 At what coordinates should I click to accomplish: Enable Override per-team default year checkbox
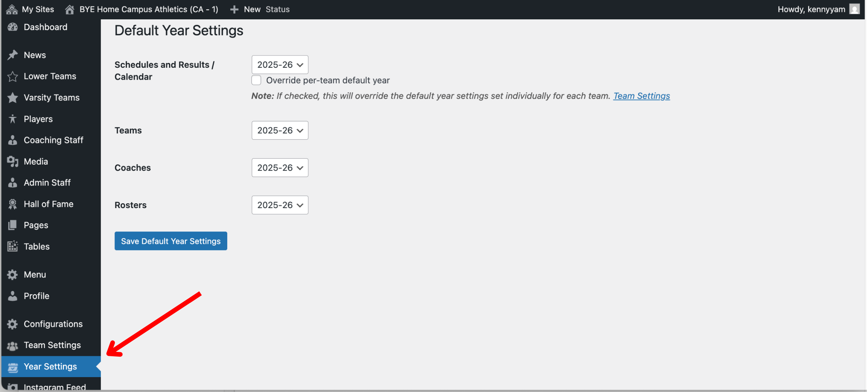256,80
